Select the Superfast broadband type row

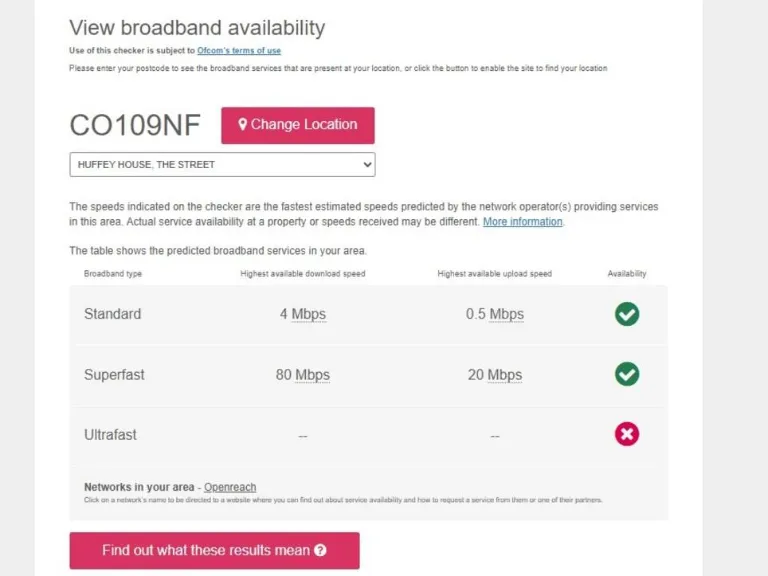click(114, 375)
